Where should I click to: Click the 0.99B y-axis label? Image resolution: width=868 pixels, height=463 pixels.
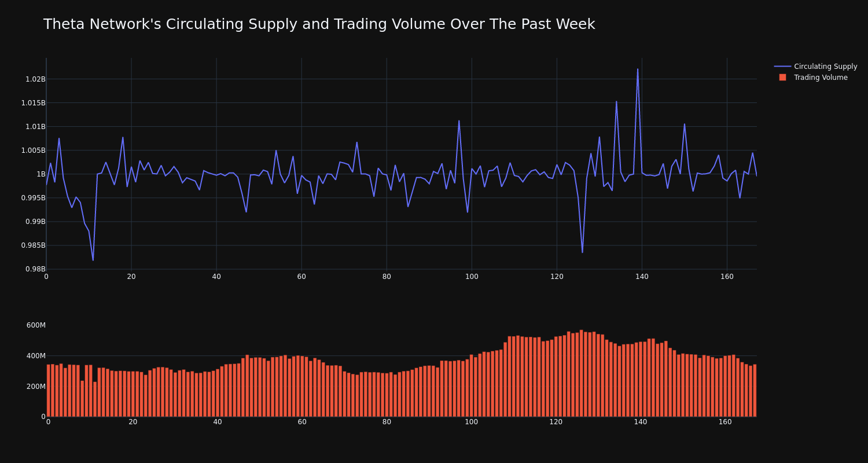35,222
